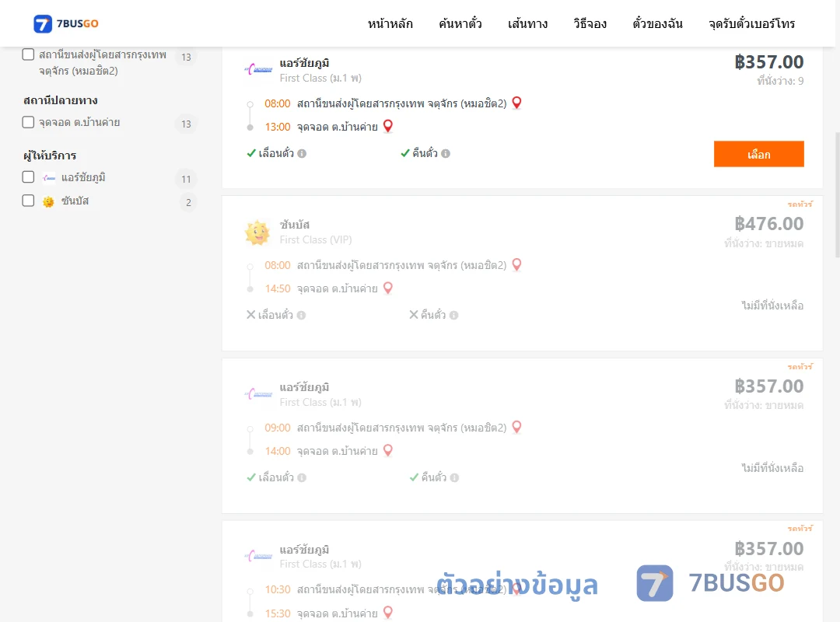
Task: Click the count badge 11 beside แอร์ชัยภูมิ
Action: point(186,179)
